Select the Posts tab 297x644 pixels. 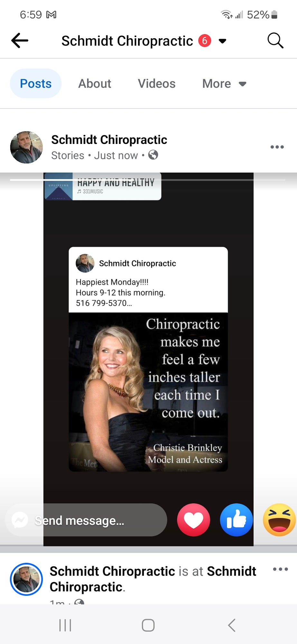click(36, 83)
